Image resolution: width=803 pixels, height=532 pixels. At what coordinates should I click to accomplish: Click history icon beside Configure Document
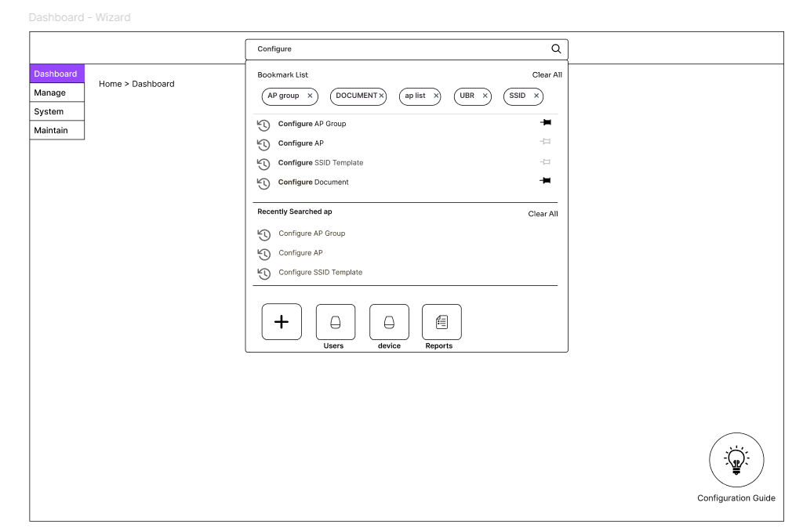point(263,183)
